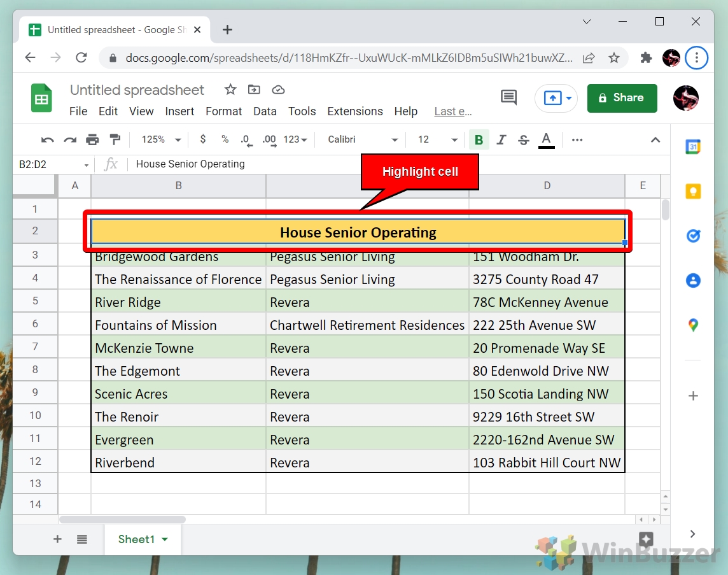
Task: Click the vertical scrollbar thumb
Action: coord(666,209)
